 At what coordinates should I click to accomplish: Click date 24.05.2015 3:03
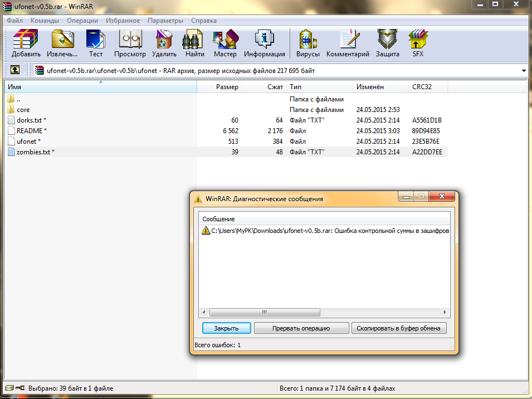click(x=378, y=130)
